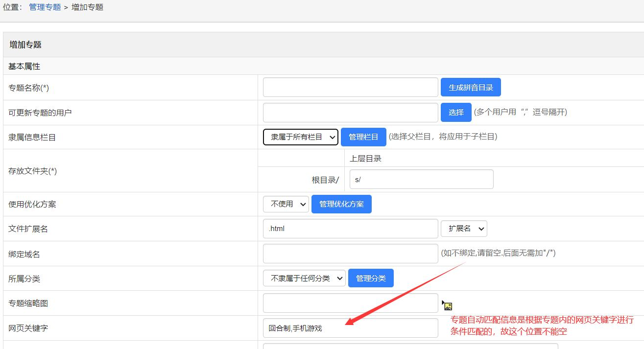Image resolution: width=644 pixels, height=349 pixels.
Task: Click the 使用优化方案 label
Action: [x=32, y=204]
